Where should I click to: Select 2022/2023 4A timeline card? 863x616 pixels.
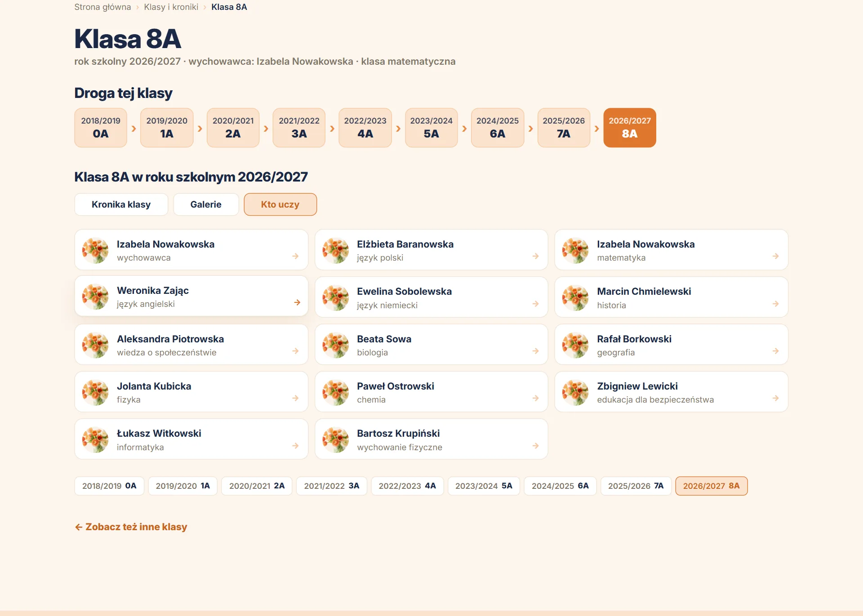[365, 128]
